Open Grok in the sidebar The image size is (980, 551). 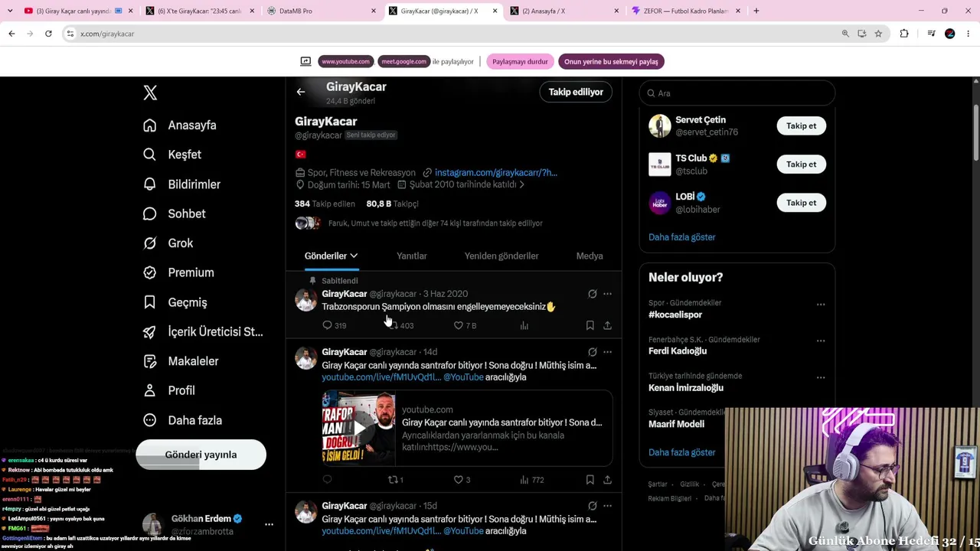(x=168, y=243)
